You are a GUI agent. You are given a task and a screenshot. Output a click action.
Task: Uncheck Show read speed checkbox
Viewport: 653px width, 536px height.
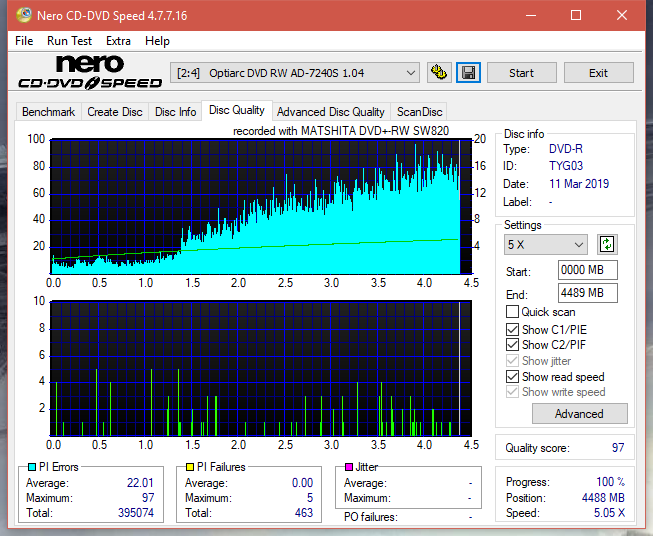click(x=512, y=376)
